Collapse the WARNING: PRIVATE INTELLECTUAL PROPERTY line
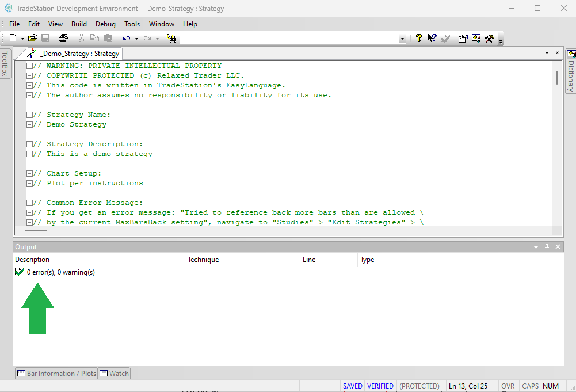The image size is (576, 392). 29,66
